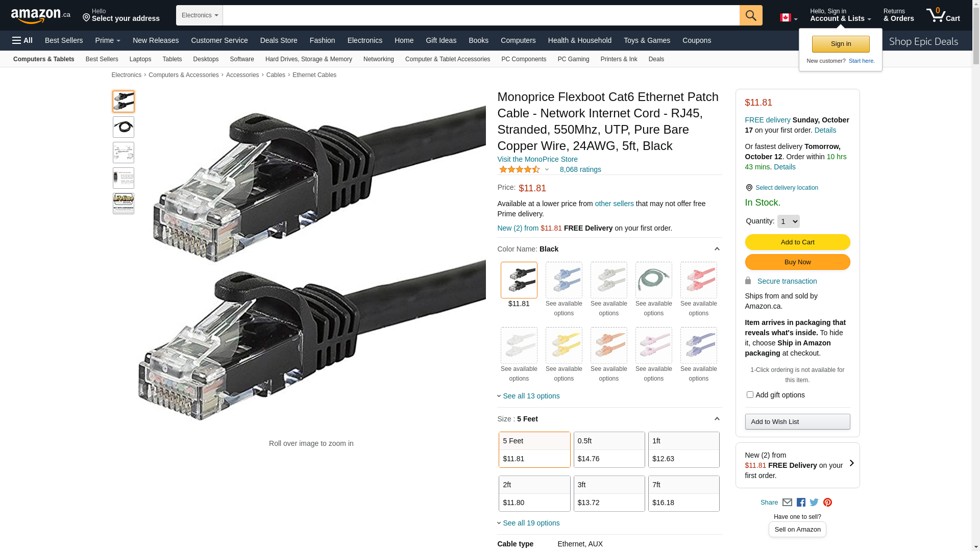Open the shopping cart icon
This screenshot has width=980, height=551.
(943, 15)
